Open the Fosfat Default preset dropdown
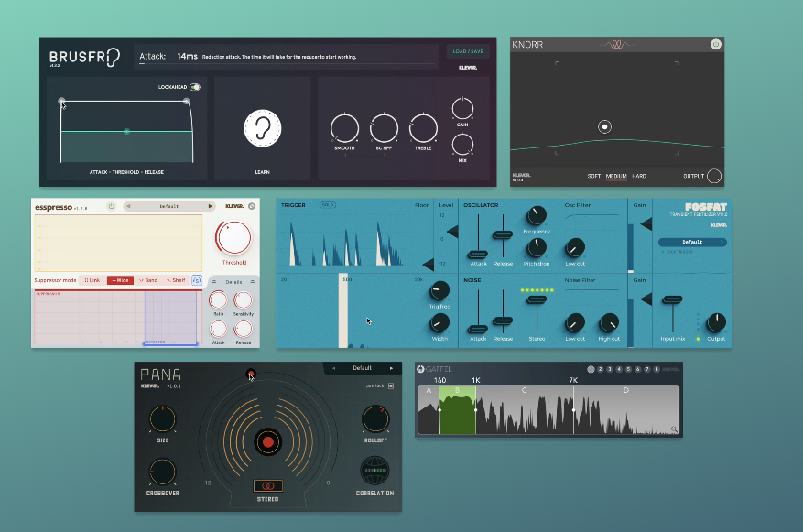803x532 pixels. tap(691, 243)
